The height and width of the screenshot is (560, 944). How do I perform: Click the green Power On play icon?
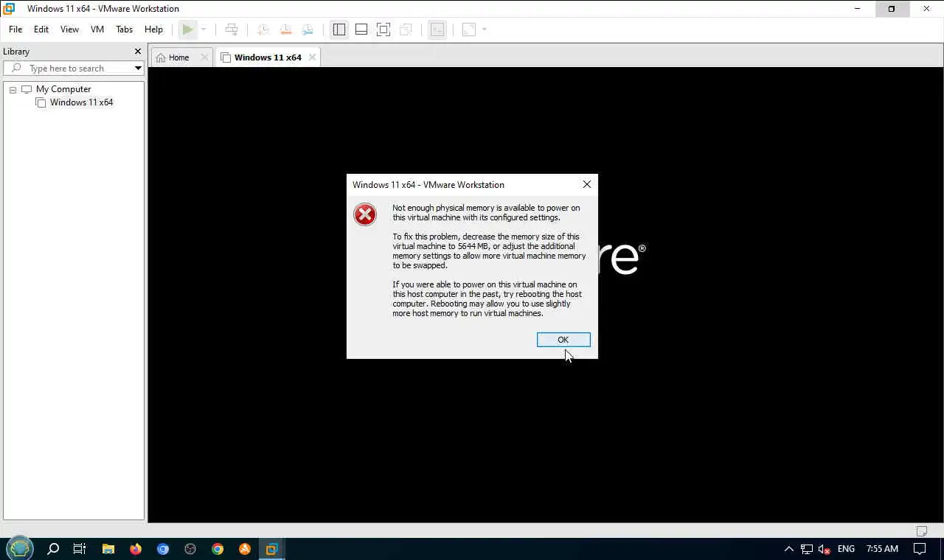[188, 29]
